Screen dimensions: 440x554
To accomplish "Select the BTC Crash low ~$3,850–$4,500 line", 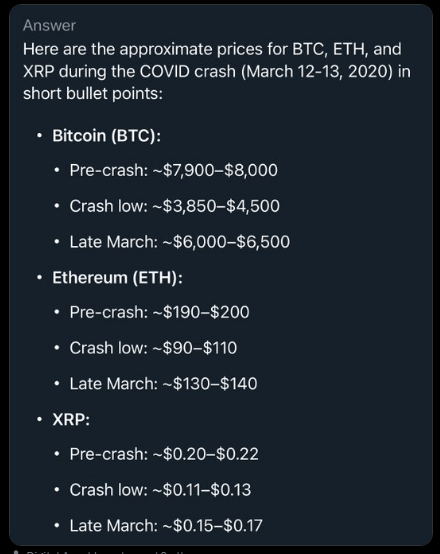I will pyautogui.click(x=175, y=206).
